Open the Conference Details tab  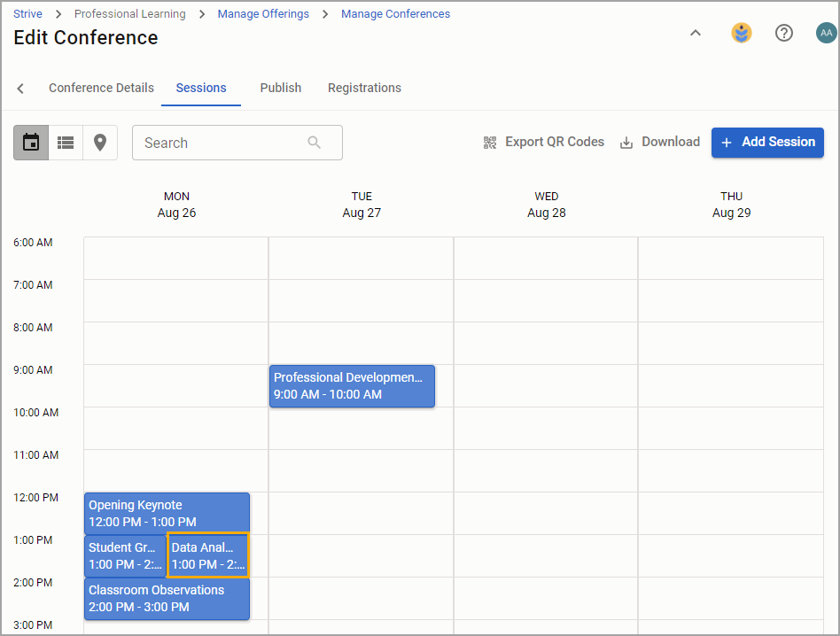point(101,88)
